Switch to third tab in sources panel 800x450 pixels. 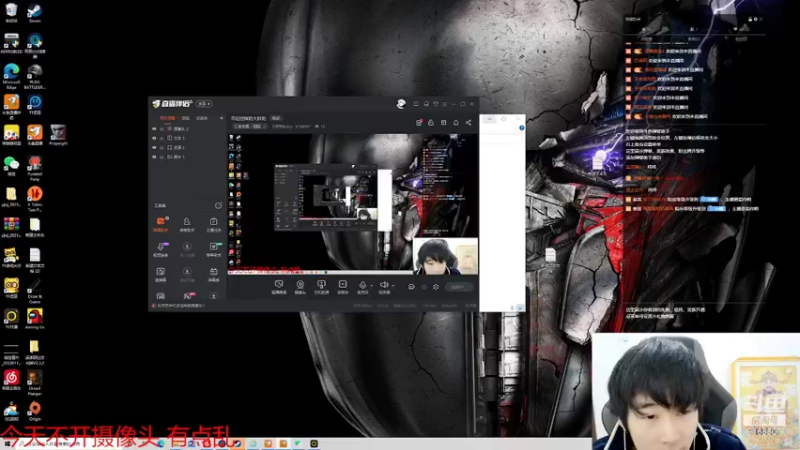coord(202,118)
